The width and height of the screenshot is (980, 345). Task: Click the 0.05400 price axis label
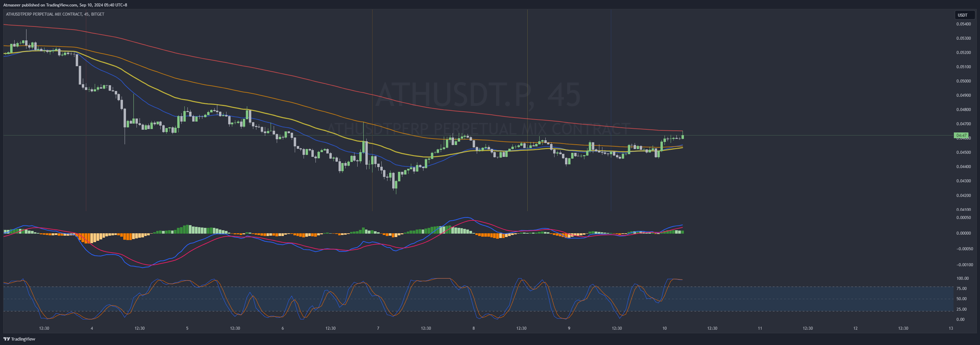[963, 24]
